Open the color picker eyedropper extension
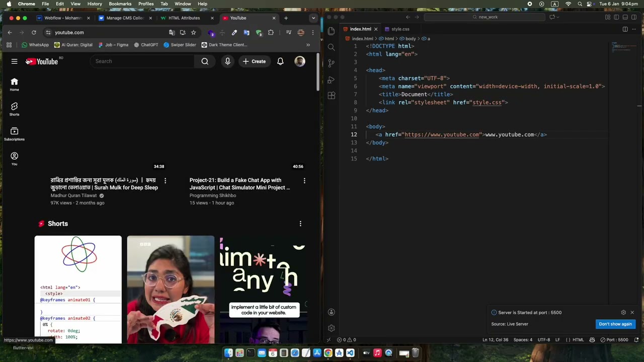This screenshot has height=362, width=644. pyautogui.click(x=234, y=33)
